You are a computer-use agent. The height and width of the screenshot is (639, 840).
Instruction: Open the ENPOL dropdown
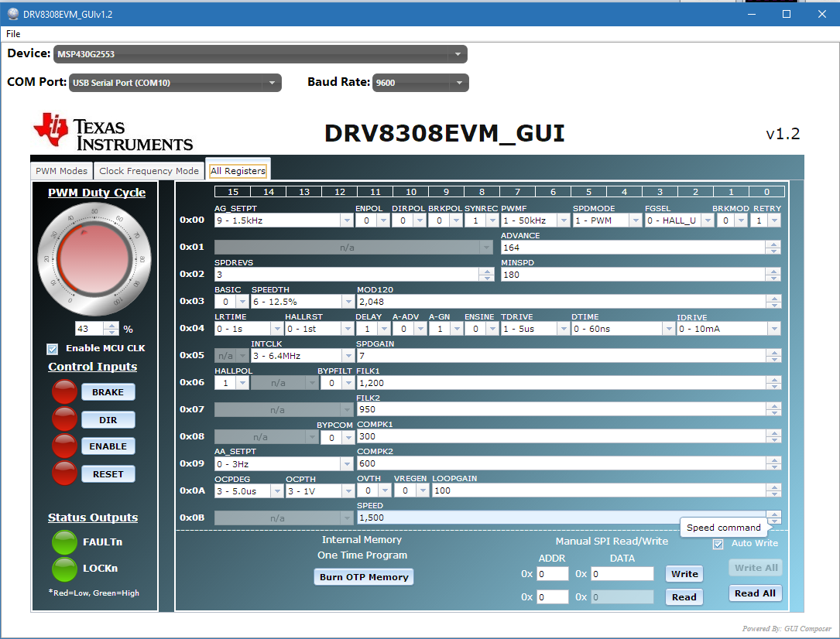coord(373,220)
